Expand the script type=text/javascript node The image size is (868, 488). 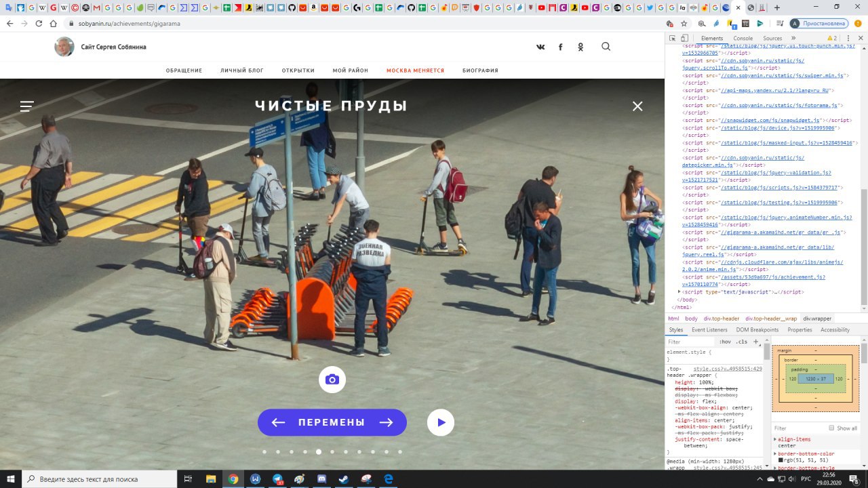pos(680,291)
